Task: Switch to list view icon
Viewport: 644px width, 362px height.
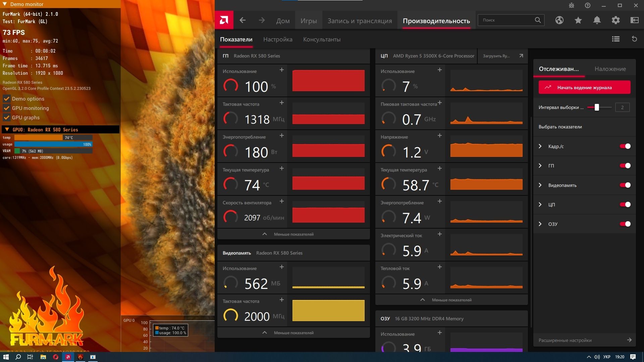Action: 615,39
